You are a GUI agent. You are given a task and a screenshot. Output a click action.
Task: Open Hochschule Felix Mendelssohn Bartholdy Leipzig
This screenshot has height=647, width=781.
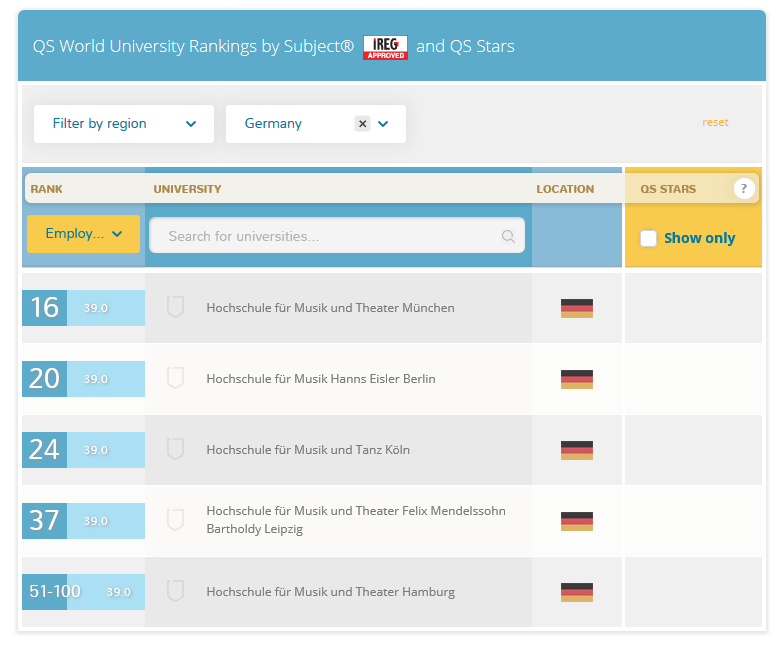click(x=356, y=519)
